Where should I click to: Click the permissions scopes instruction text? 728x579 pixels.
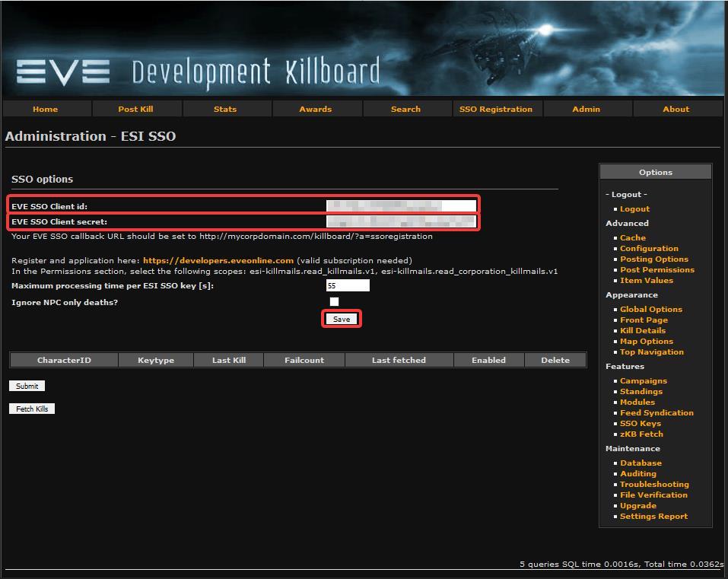click(285, 271)
